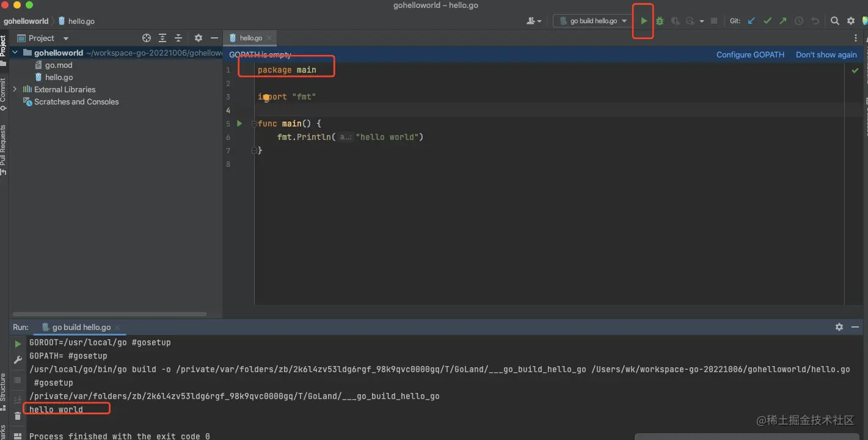Run the go build hello.go configuration
This screenshot has height=440, width=868.
point(644,21)
